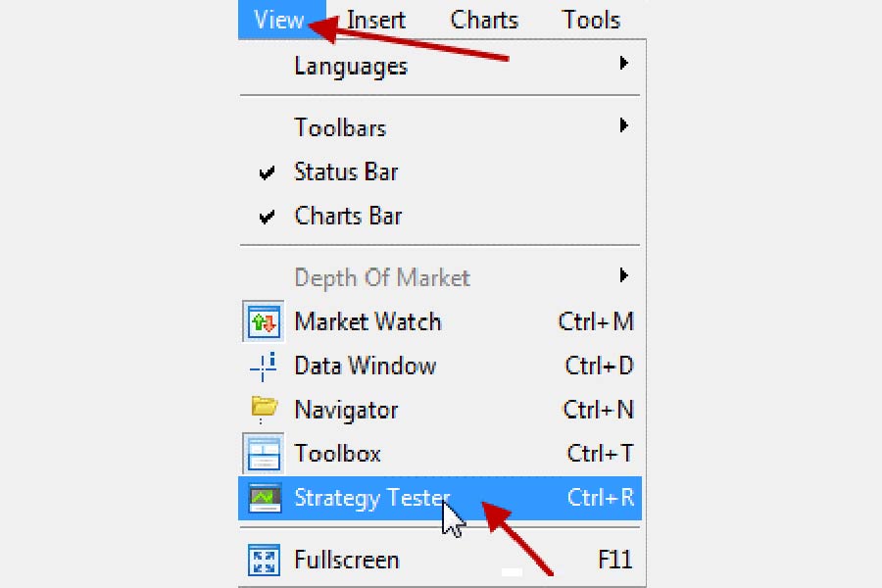Open the View menu

point(278,20)
